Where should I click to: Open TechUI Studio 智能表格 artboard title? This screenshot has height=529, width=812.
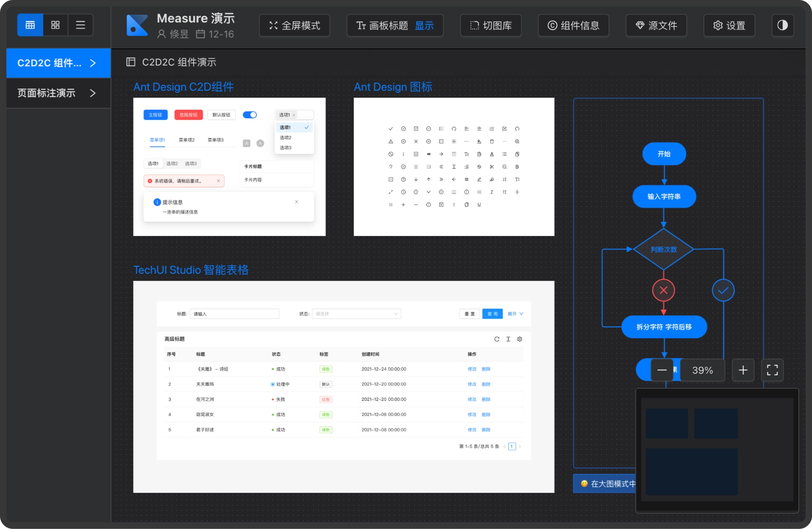[191, 270]
